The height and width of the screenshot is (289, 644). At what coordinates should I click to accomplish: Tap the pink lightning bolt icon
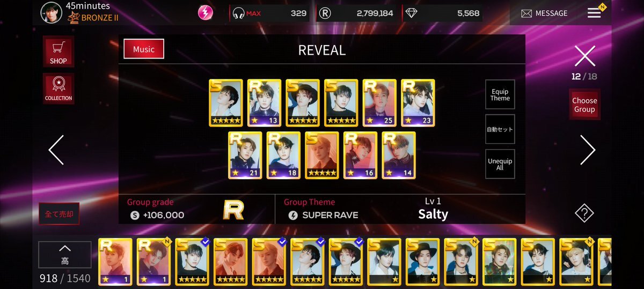coord(206,13)
